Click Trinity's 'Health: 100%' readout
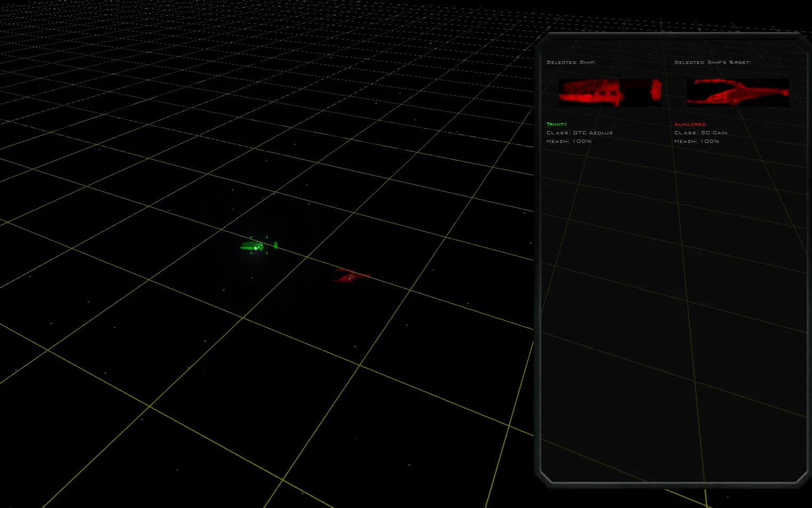812x508 pixels. pos(569,141)
